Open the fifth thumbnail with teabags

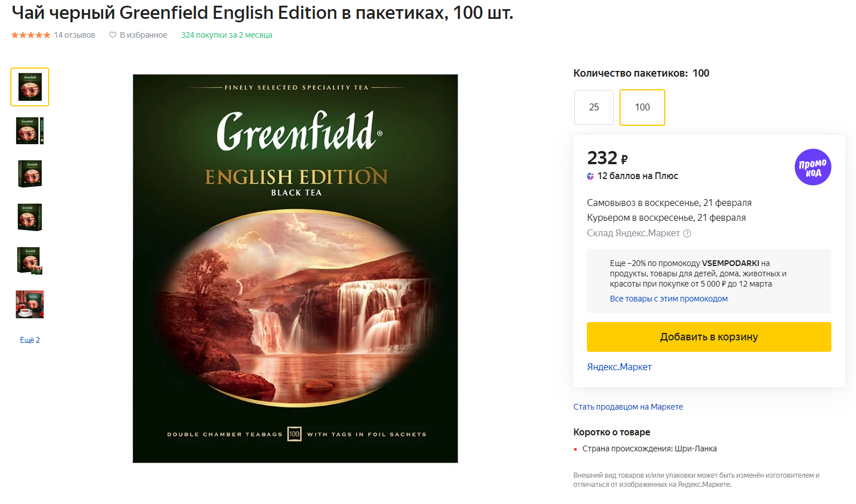[30, 261]
